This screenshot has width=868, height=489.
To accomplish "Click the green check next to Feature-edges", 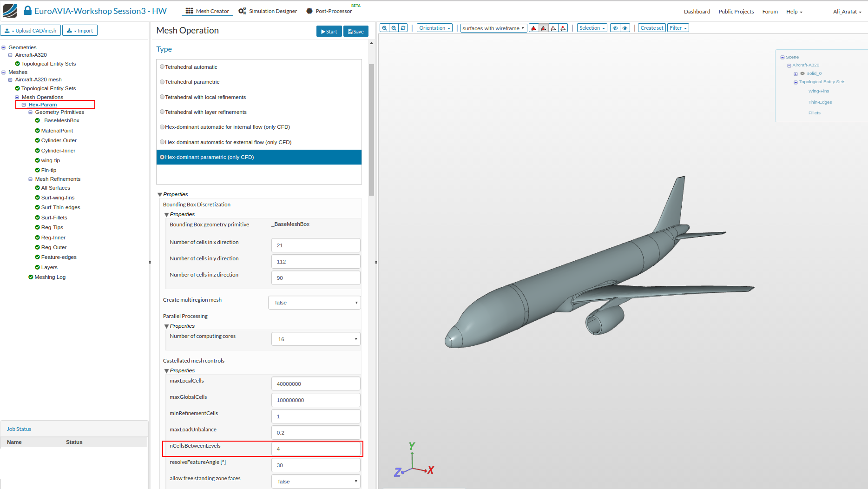I will tap(38, 257).
